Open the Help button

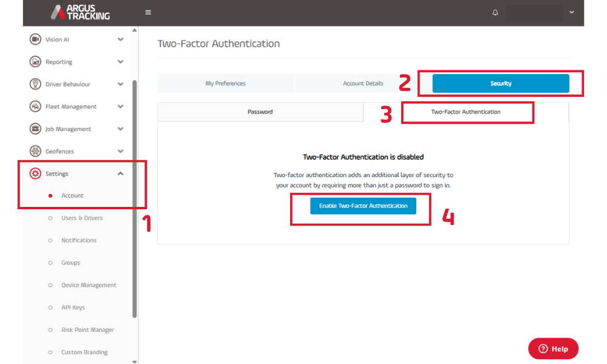click(x=553, y=349)
